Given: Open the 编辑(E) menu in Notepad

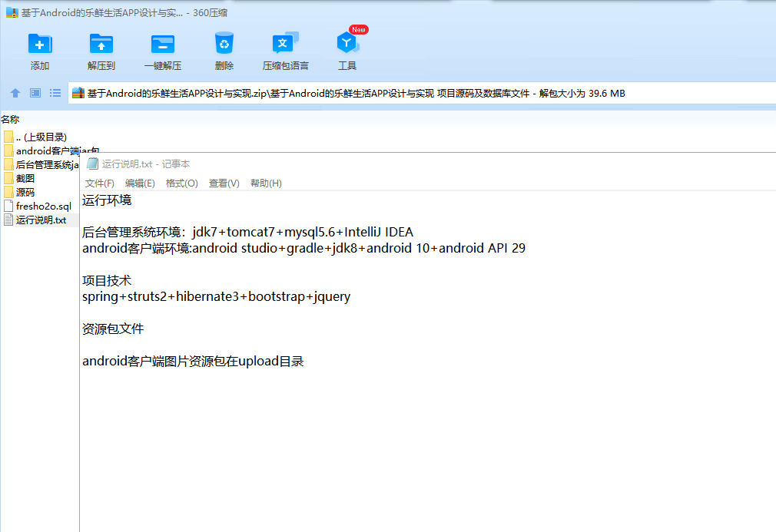Looking at the screenshot, I should tap(140, 183).
